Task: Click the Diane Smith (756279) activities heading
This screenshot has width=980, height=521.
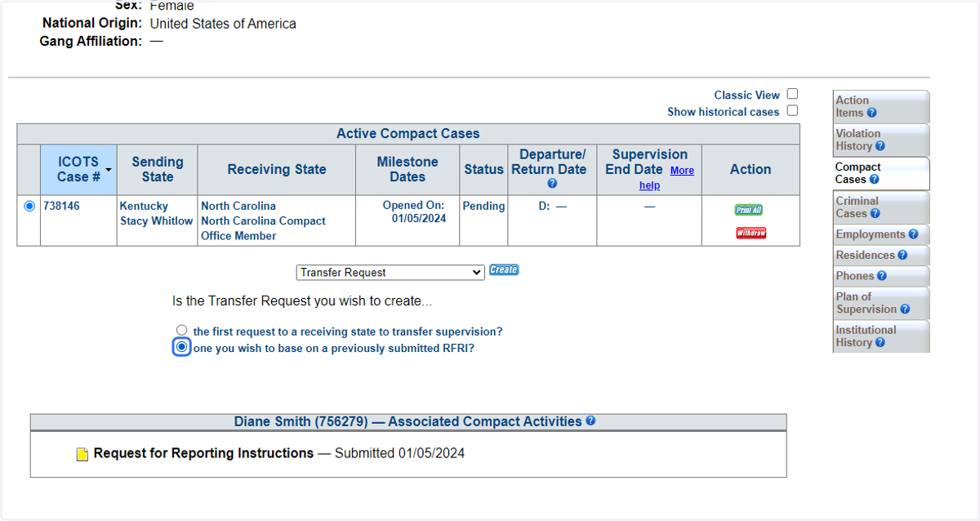Action: [x=408, y=422]
